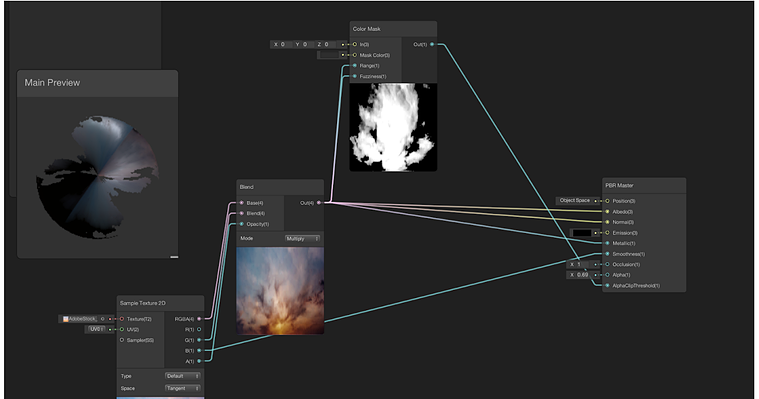This screenshot has height=399, width=759.
Task: Click the Color Mask preview thumbnail
Action: coord(393,127)
